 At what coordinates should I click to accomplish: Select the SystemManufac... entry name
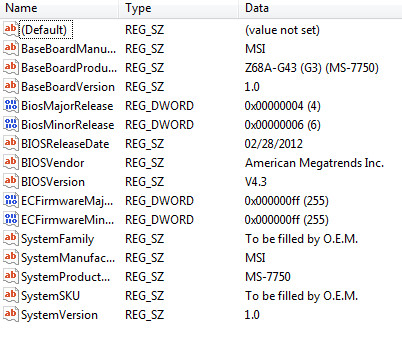click(68, 258)
